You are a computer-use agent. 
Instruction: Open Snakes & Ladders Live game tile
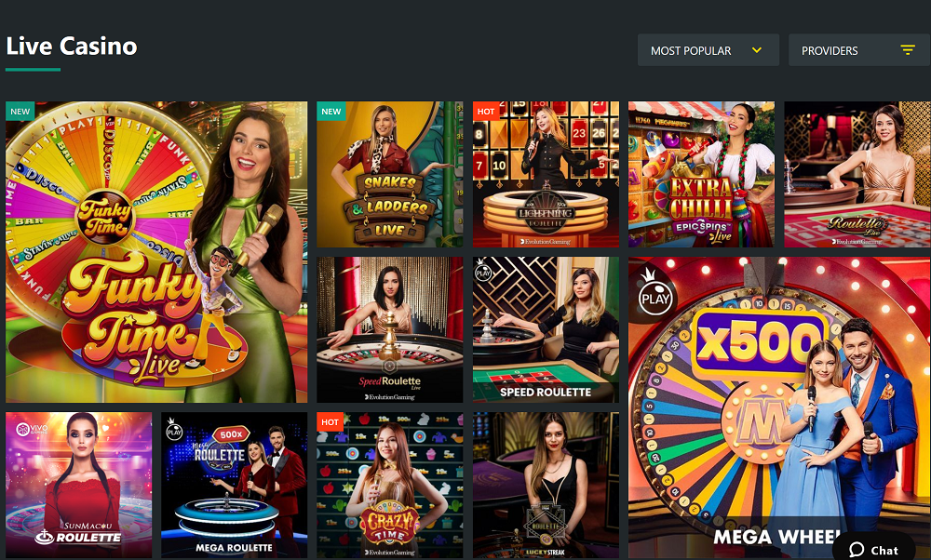coord(389,174)
